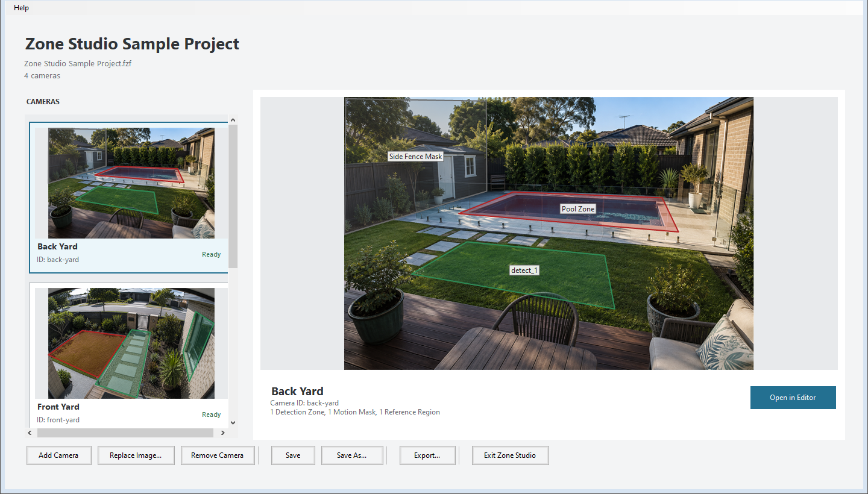868x494 pixels.
Task: Click the 'Camera ID: back-yard' detail text
Action: click(x=304, y=403)
